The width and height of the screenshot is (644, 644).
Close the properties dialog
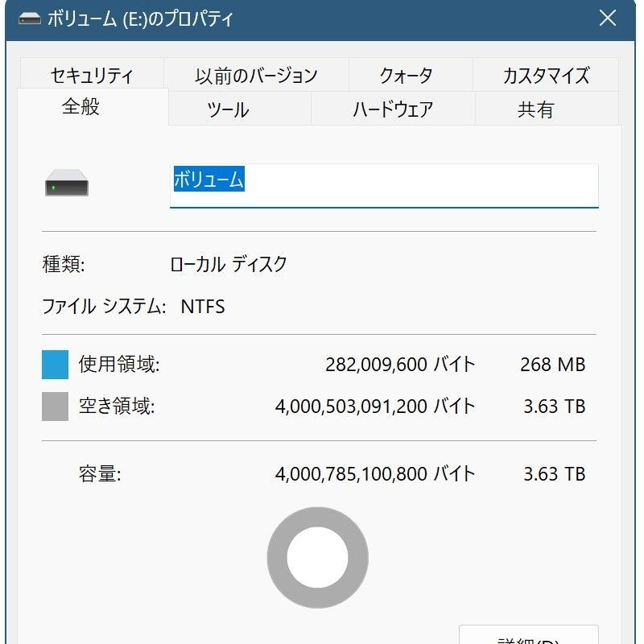click(608, 19)
